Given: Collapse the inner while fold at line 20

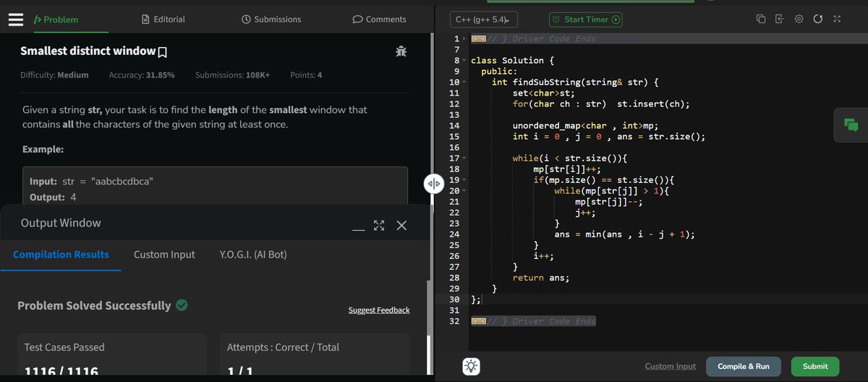Looking at the screenshot, I should point(464,191).
